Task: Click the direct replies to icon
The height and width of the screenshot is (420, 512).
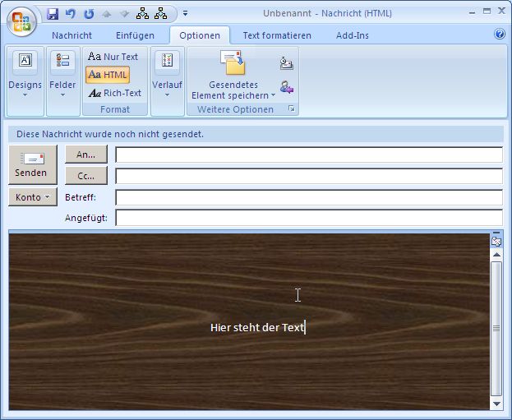Action: [286, 87]
